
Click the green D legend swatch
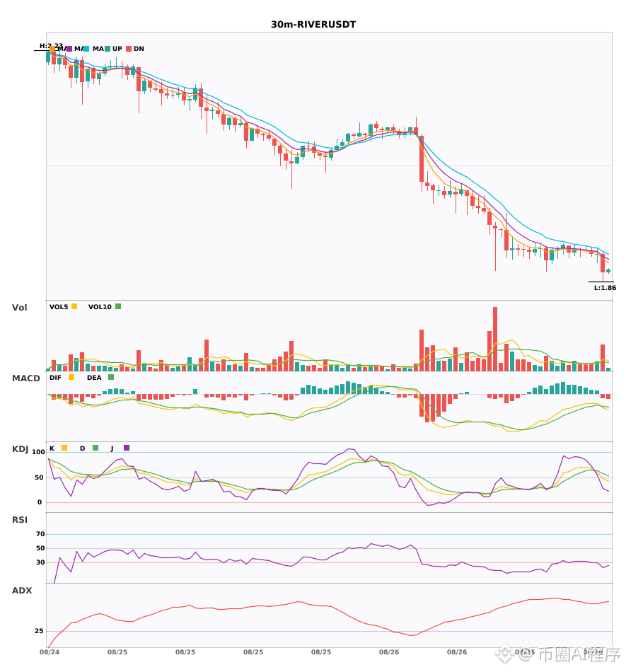coord(95,448)
